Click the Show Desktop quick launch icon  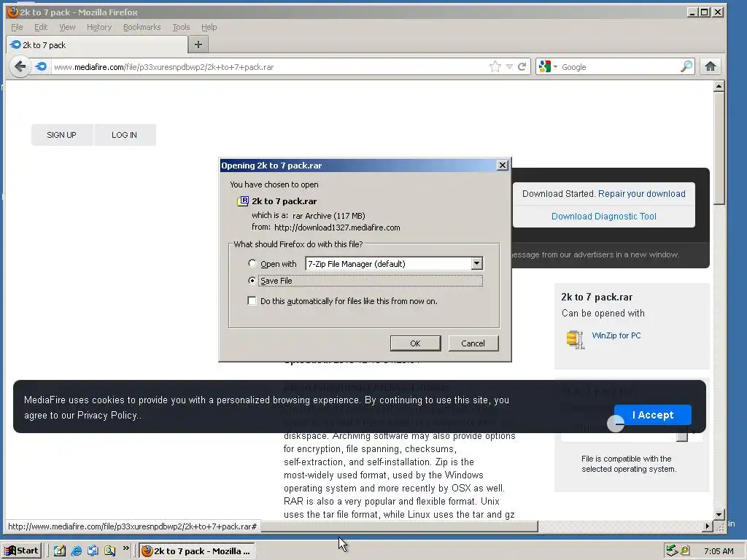click(60, 551)
